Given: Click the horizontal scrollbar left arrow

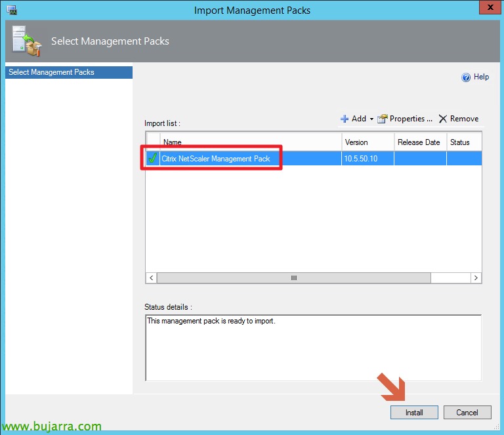Looking at the screenshot, I should (x=152, y=278).
